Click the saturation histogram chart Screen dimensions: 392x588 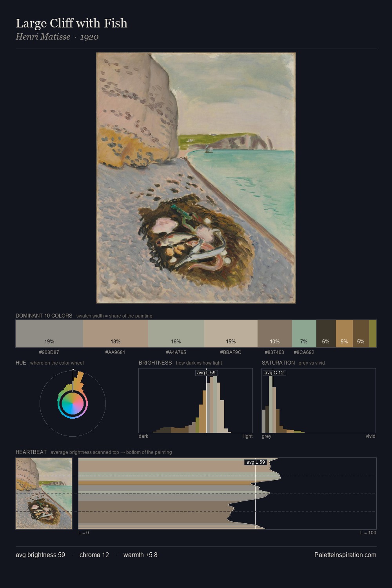319,401
